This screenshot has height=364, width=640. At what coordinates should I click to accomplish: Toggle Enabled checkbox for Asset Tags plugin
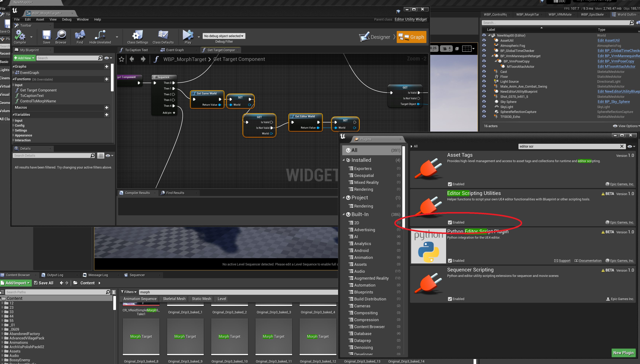coord(450,184)
